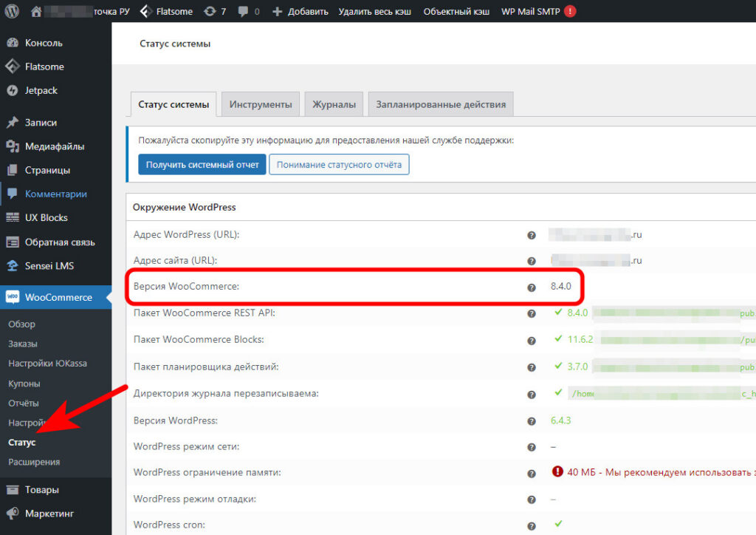Click the Окружение WordPress section header
The width and height of the screenshot is (756, 535).
184,207
